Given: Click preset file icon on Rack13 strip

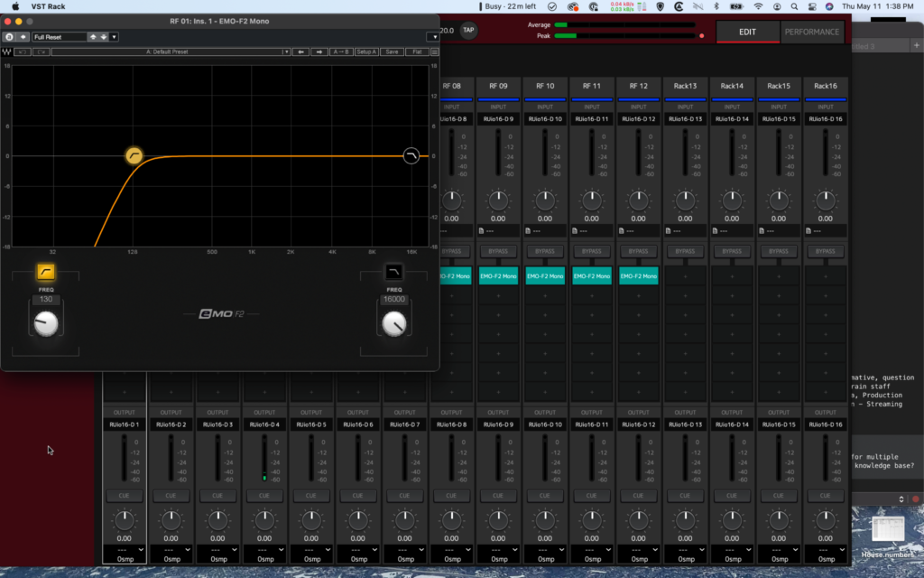Looking at the screenshot, I should 669,231.
